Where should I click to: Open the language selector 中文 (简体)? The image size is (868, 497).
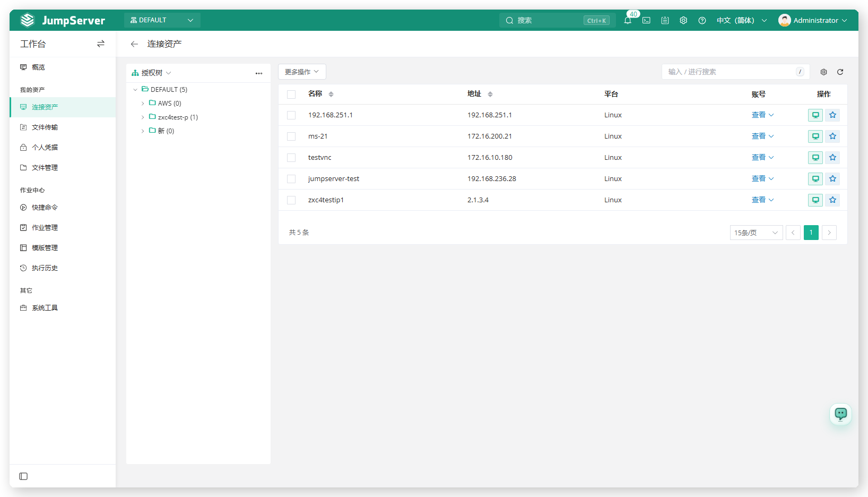742,20
